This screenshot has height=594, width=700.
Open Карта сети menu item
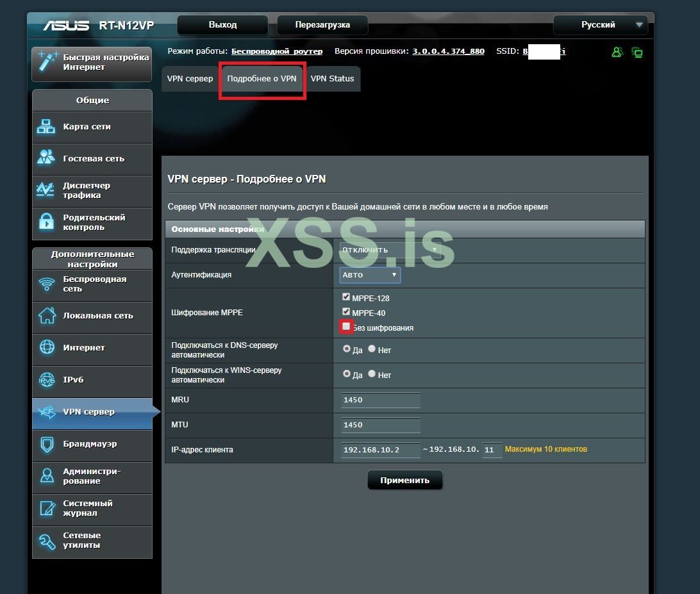pos(92,127)
